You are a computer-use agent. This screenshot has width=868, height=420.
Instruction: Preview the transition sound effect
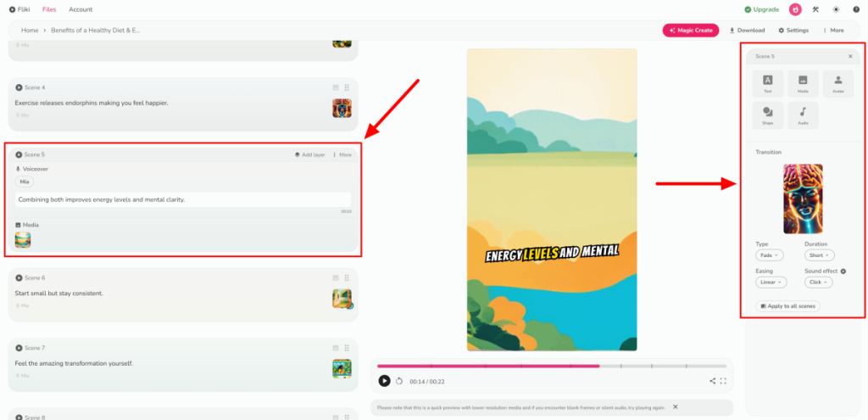click(x=843, y=272)
